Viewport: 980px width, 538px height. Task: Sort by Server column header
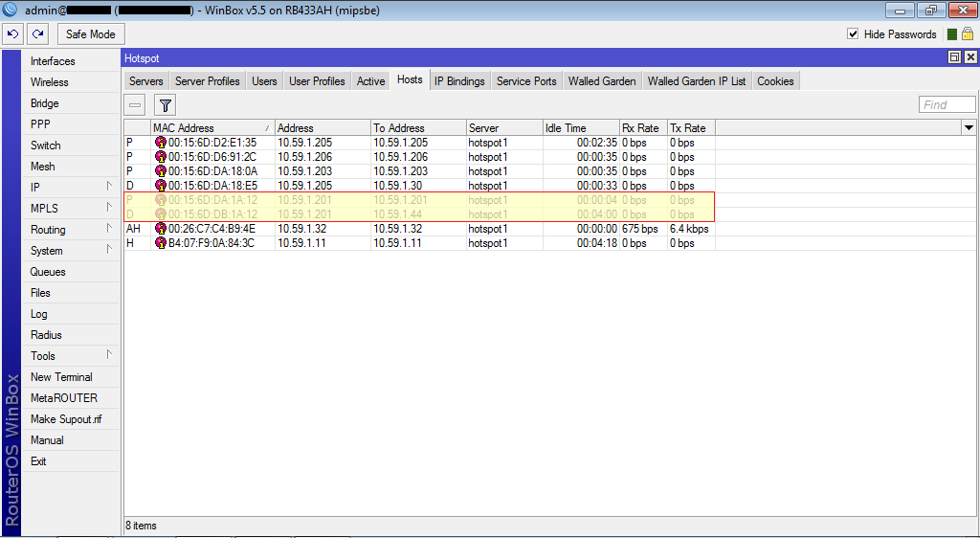click(x=504, y=128)
